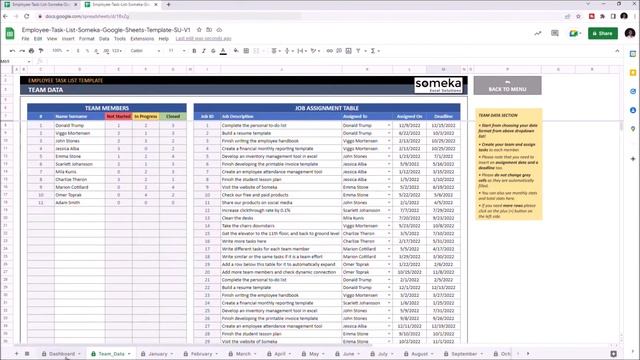
Task: Print the spreadsheet using printer icon
Action: click(x=31, y=51)
